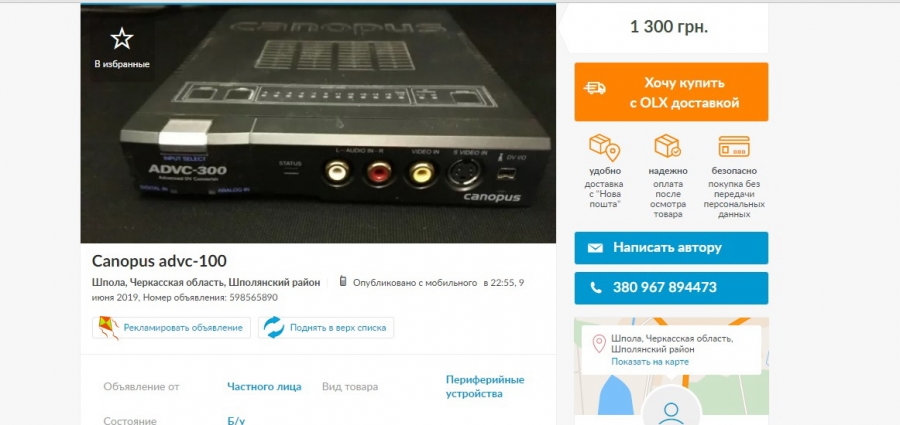Click the Nova Poshta delivery box icon

pos(604,147)
